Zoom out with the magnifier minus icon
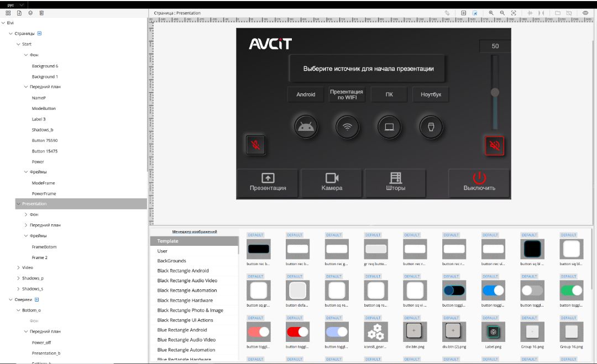This screenshot has height=364, width=597. tap(502, 13)
